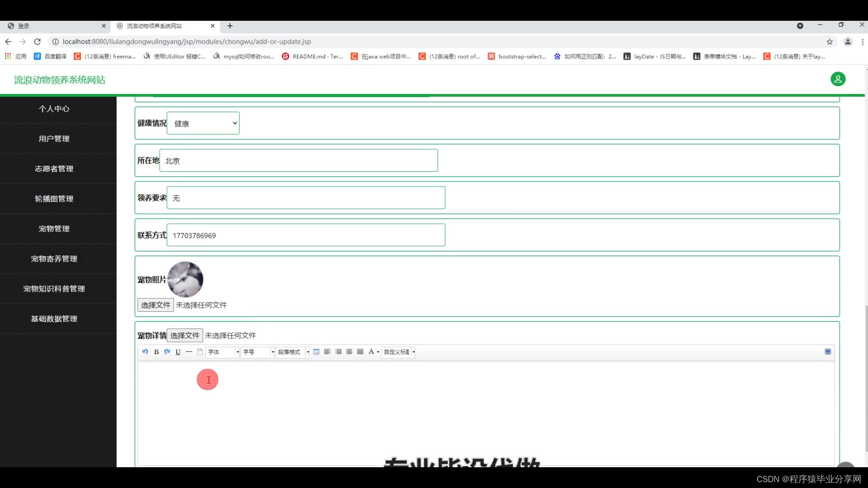The image size is (868, 488).
Task: Click the redo icon in editor toolbar
Action: 167,352
